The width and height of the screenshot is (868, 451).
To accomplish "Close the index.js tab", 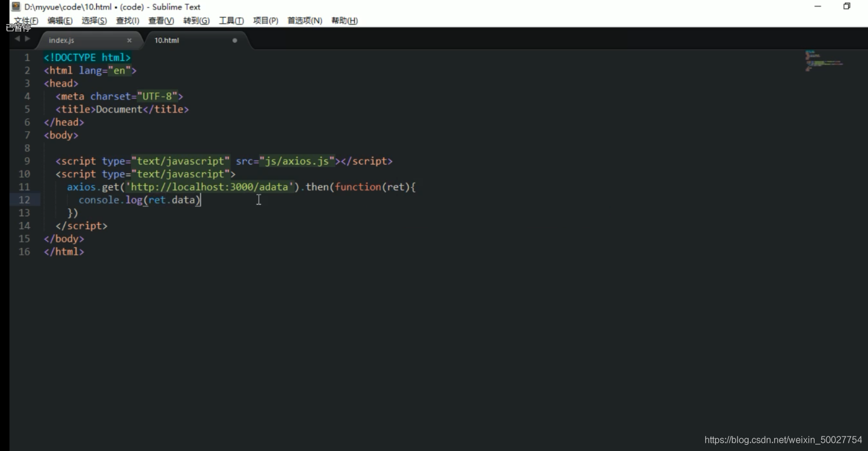I will pos(129,41).
